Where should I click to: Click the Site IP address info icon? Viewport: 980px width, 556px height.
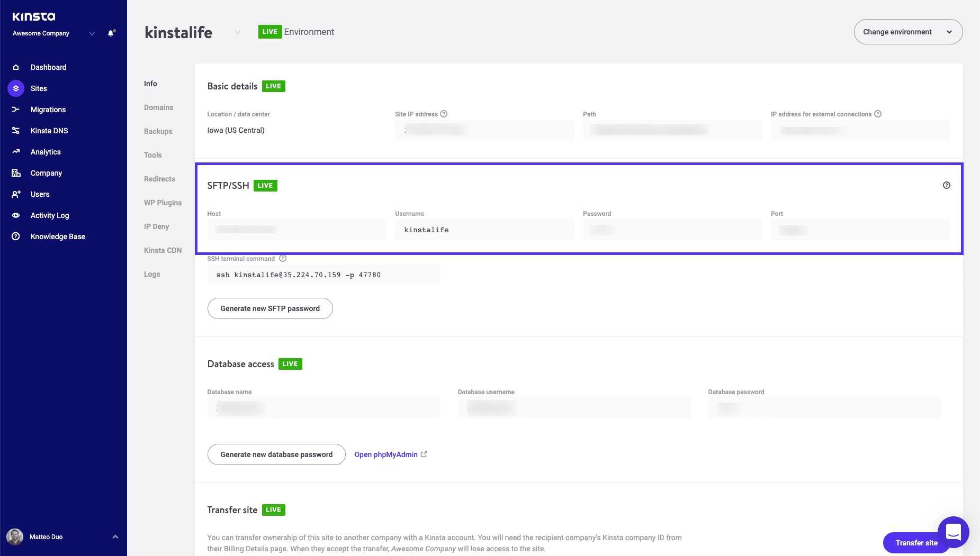tap(444, 114)
